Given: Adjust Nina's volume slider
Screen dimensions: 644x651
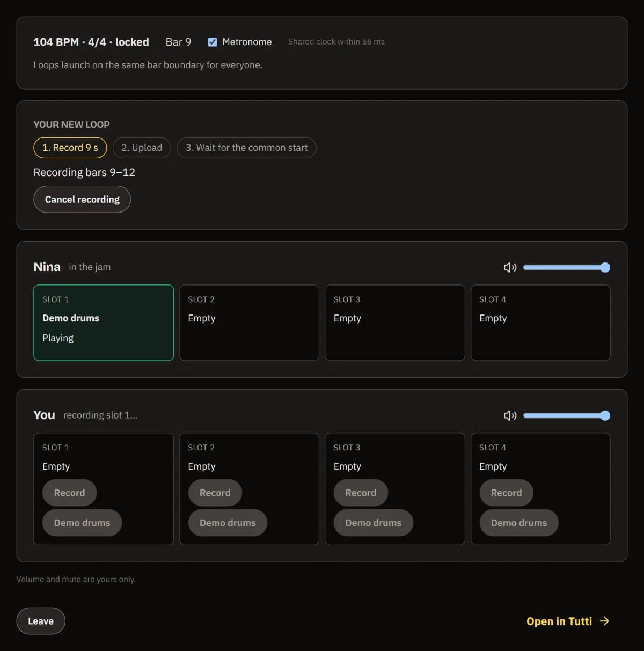Looking at the screenshot, I should (x=567, y=267).
